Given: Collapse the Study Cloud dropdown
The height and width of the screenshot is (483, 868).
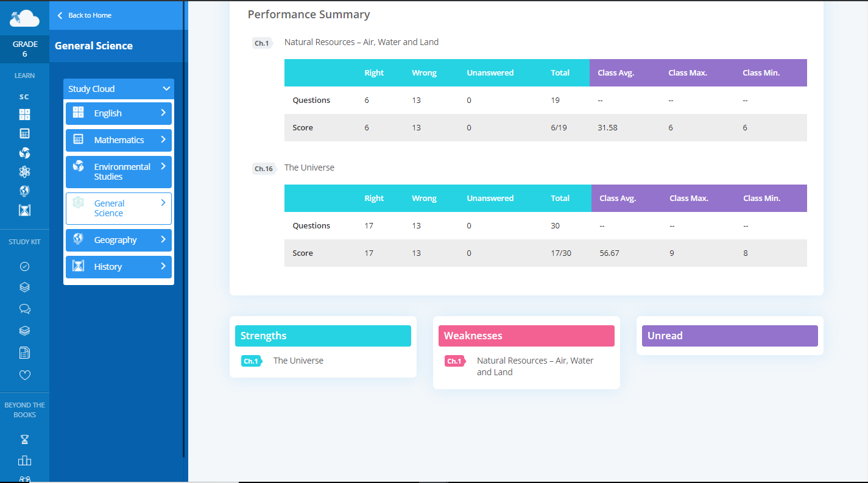Looking at the screenshot, I should tap(166, 89).
